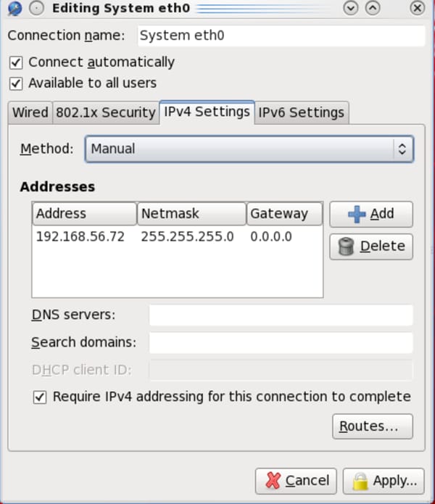
Task: Click the Connection name text field
Action: 279,36
